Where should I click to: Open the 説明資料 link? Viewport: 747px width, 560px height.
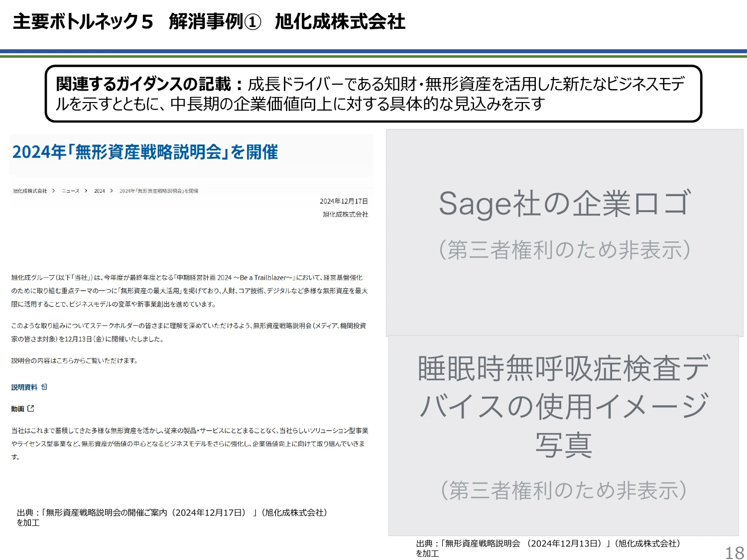[24, 387]
